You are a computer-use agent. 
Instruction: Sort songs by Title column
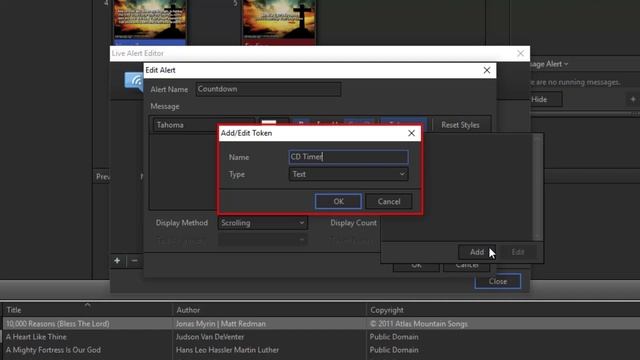(x=87, y=310)
